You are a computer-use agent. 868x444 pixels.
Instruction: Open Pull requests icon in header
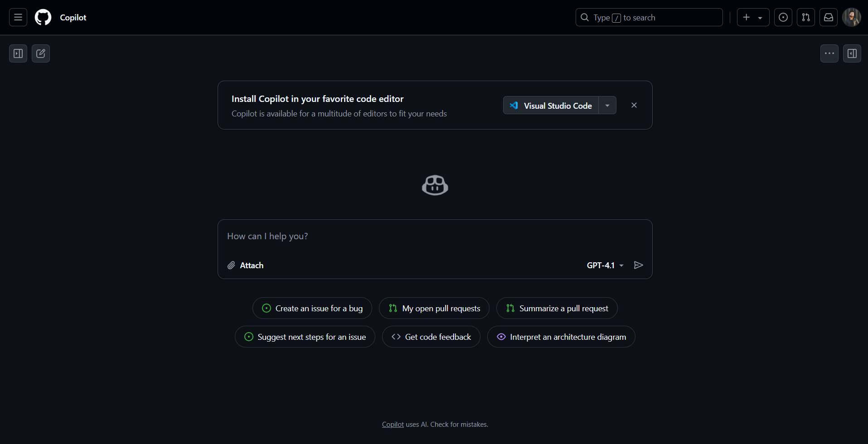tap(806, 17)
